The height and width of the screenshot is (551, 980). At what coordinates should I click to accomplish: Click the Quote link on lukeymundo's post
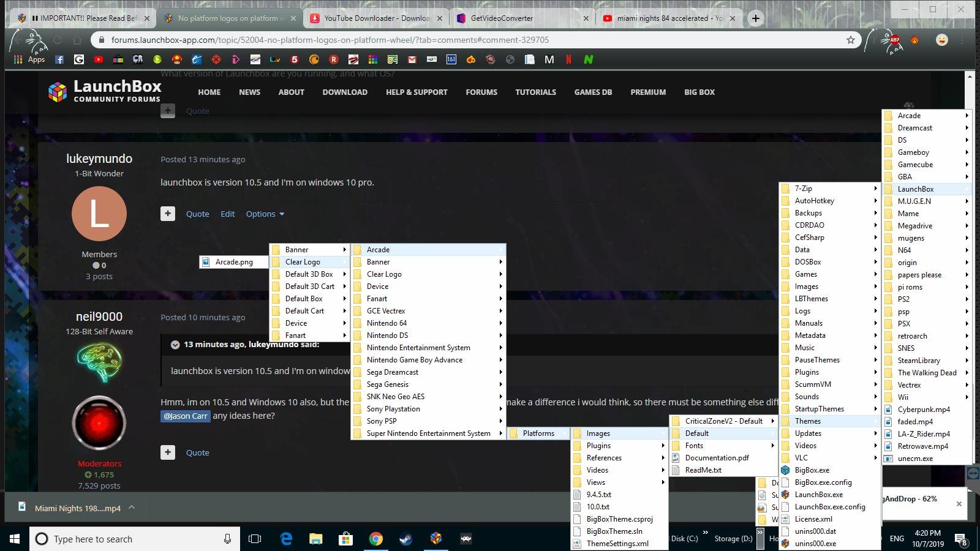(197, 214)
